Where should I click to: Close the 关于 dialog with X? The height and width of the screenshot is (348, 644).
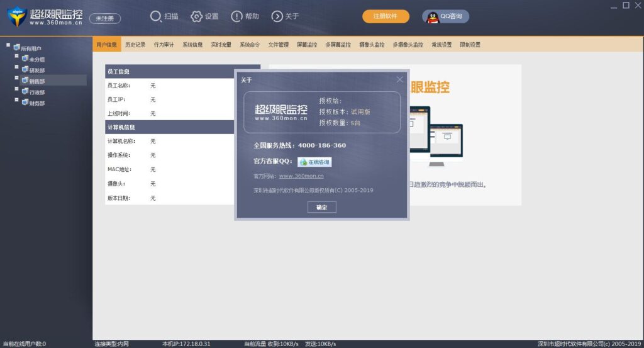tap(399, 79)
